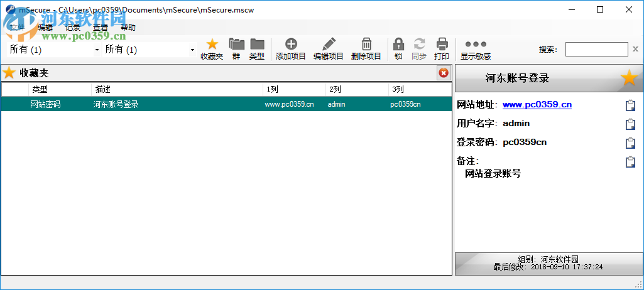Viewport: 644px width, 290px height.
Task: Click the admin cell in the table
Action: tap(336, 104)
